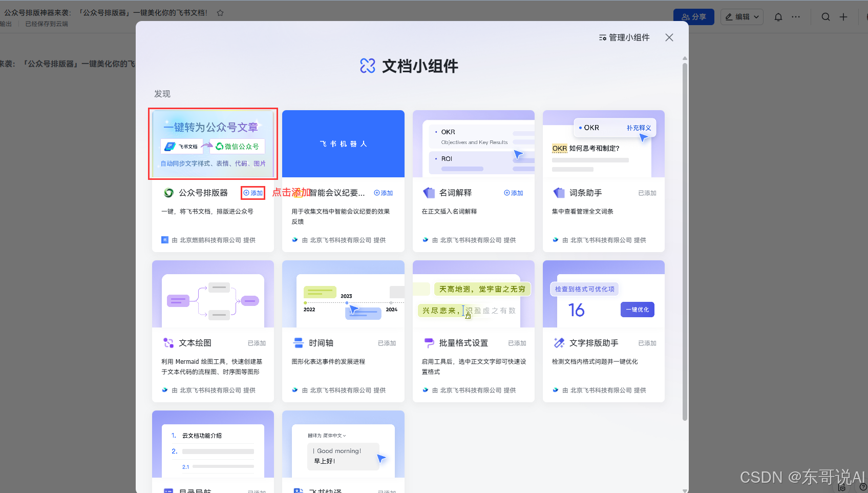Click 已添加 label on 批量格式设置
868x493 pixels.
point(517,343)
